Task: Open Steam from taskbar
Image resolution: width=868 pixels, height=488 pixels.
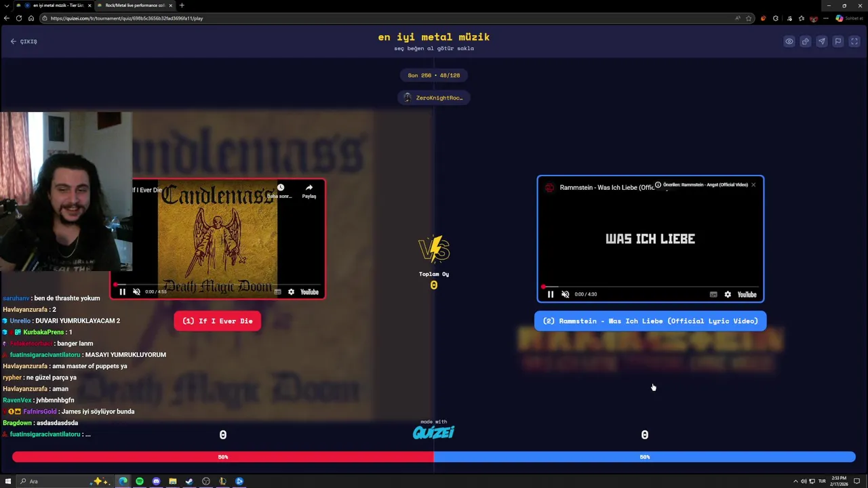Action: 189,481
